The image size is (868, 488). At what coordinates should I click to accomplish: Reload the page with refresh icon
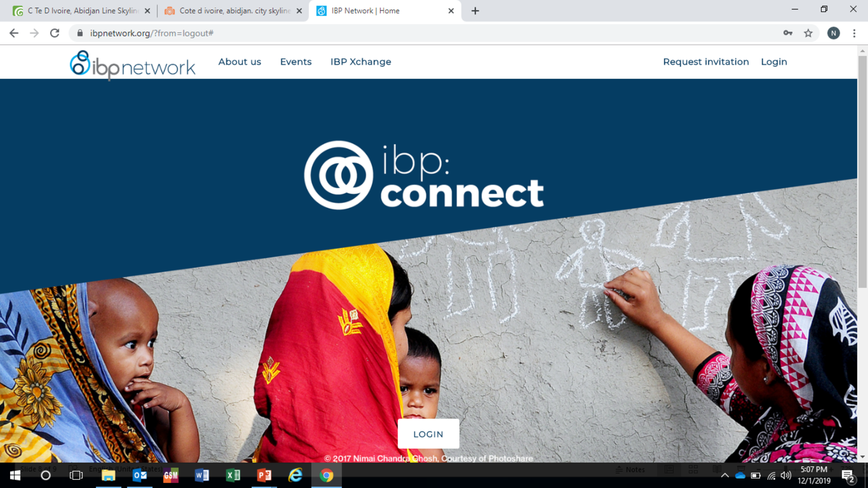click(55, 33)
